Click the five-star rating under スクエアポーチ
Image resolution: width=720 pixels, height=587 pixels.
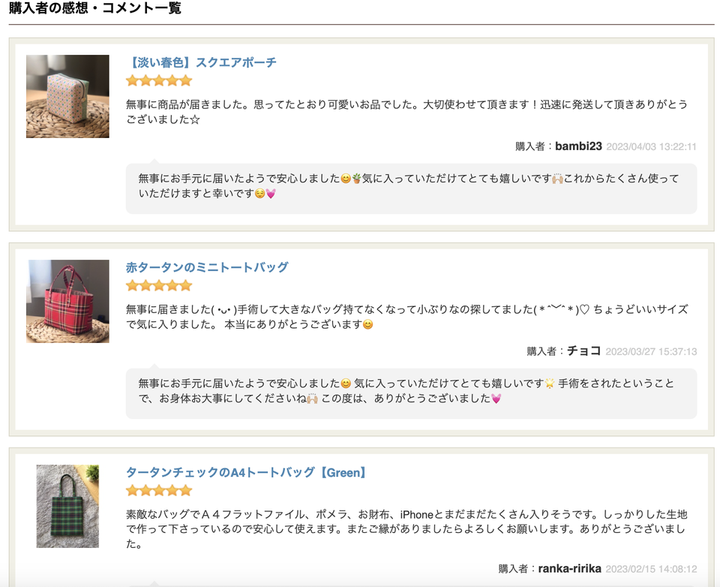(159, 81)
